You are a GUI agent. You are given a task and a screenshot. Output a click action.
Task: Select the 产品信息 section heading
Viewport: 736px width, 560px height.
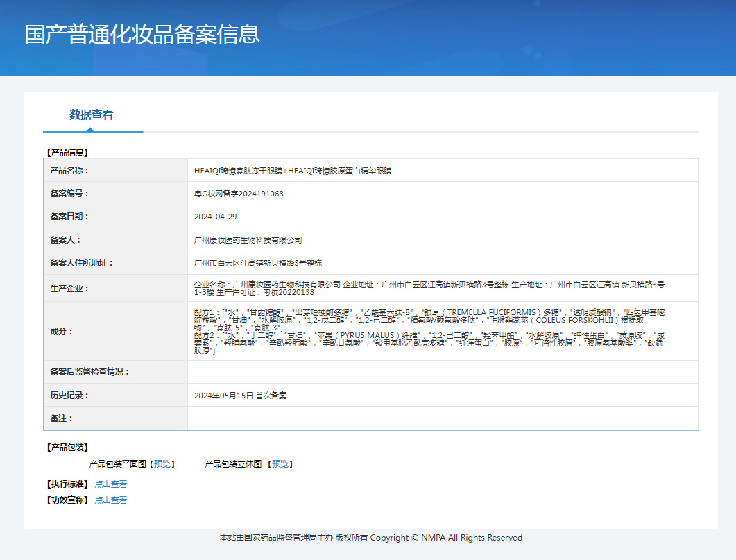[67, 152]
